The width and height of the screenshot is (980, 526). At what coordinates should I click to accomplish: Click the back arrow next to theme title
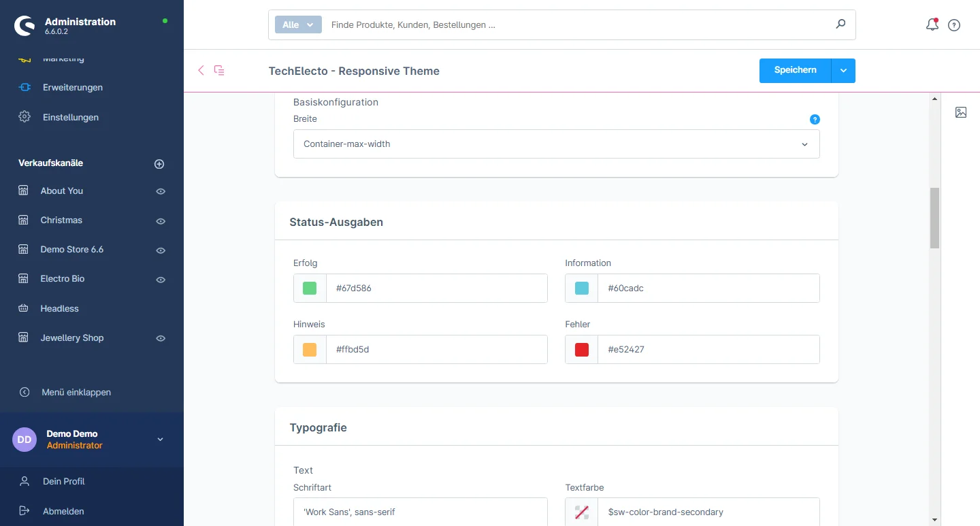201,70
